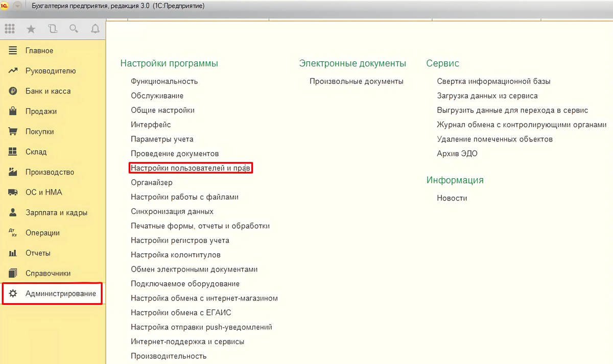613x364 pixels.
Task: Open Произвольные документы link
Action: point(357,81)
